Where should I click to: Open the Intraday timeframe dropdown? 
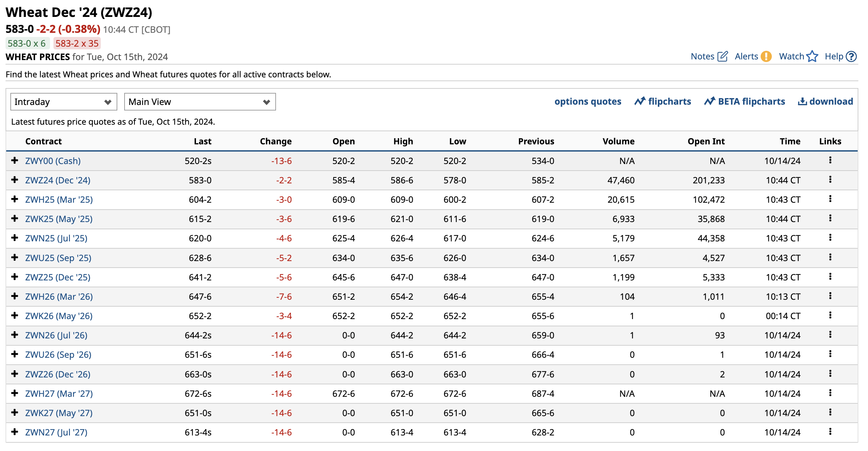coord(63,102)
